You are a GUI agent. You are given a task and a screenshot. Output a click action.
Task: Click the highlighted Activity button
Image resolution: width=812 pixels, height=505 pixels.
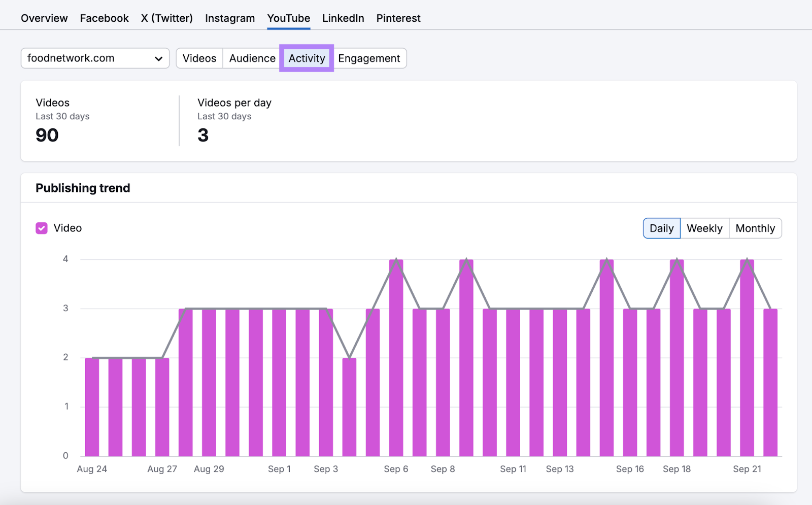tap(306, 58)
